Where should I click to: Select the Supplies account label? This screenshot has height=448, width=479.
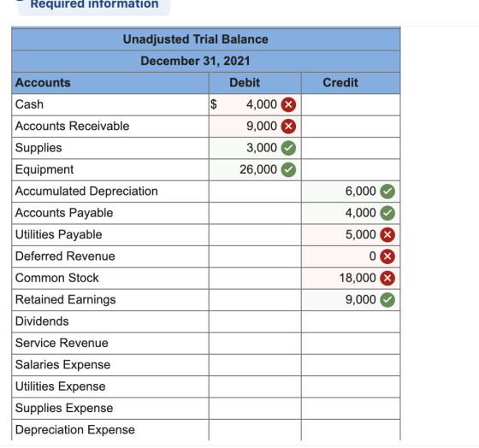38,148
